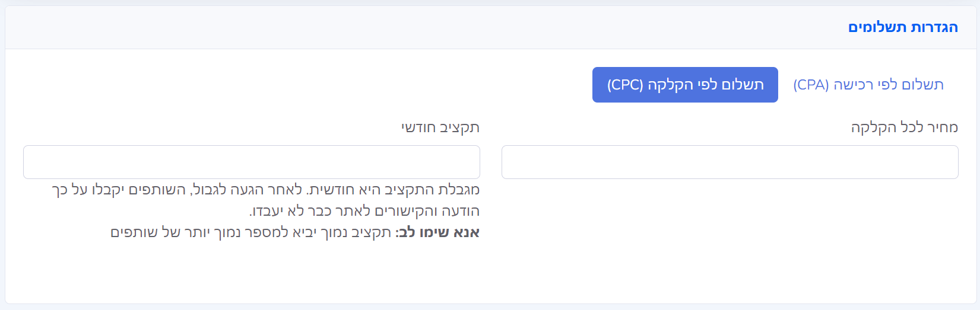Open the הגדרות תשלומים panel heading
980x310 pixels.
902,27
